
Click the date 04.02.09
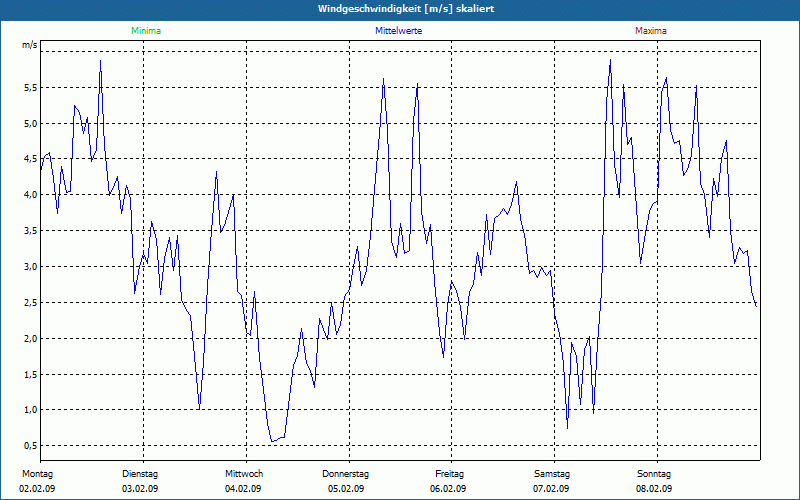click(x=243, y=489)
